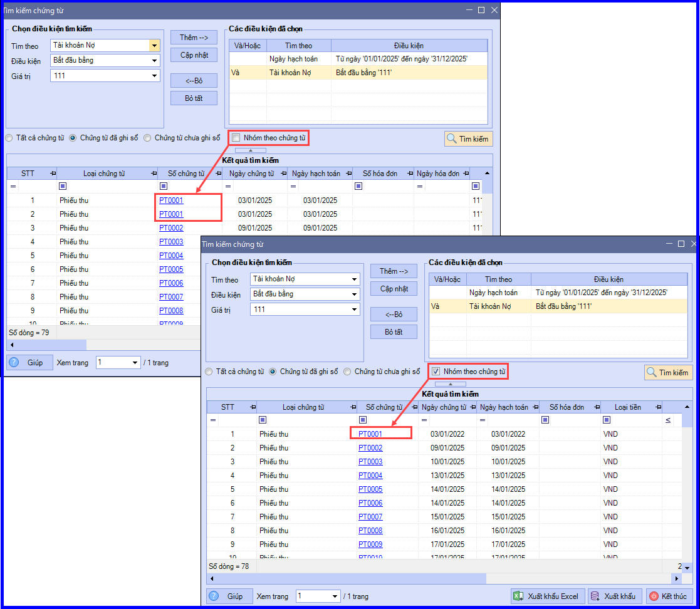Pin the Số hóa đơn column in front window
Image resolution: width=700 pixels, height=609 pixels.
tap(597, 407)
